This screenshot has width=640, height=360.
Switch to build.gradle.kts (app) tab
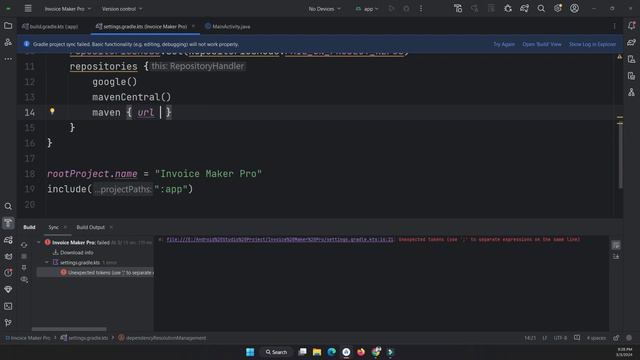[50, 27]
